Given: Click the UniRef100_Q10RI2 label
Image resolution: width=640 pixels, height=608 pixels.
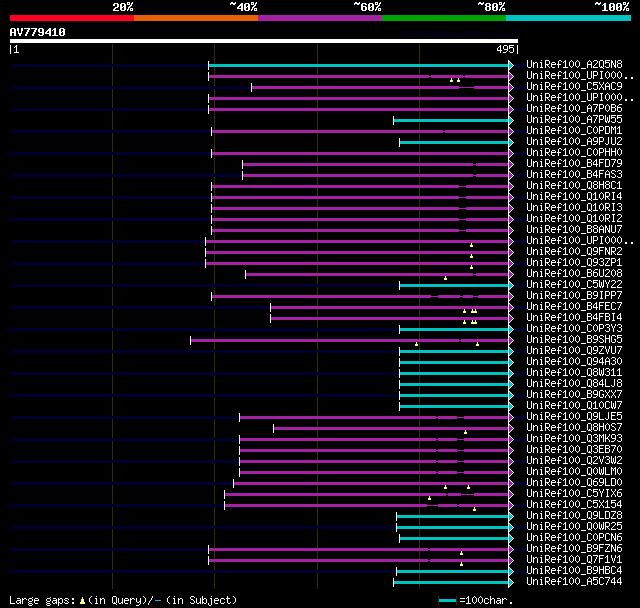Looking at the screenshot, I should [574, 219].
